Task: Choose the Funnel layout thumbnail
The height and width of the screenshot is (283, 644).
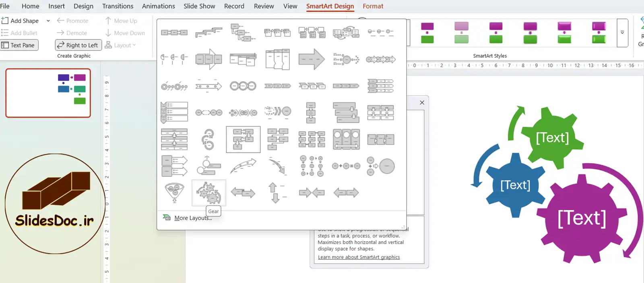Action: 174,193
